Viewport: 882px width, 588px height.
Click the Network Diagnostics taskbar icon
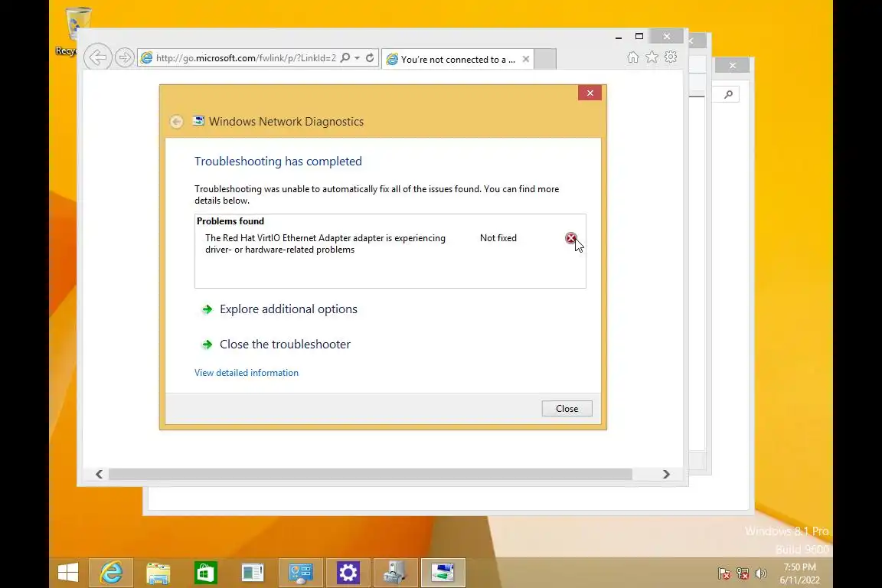click(443, 573)
